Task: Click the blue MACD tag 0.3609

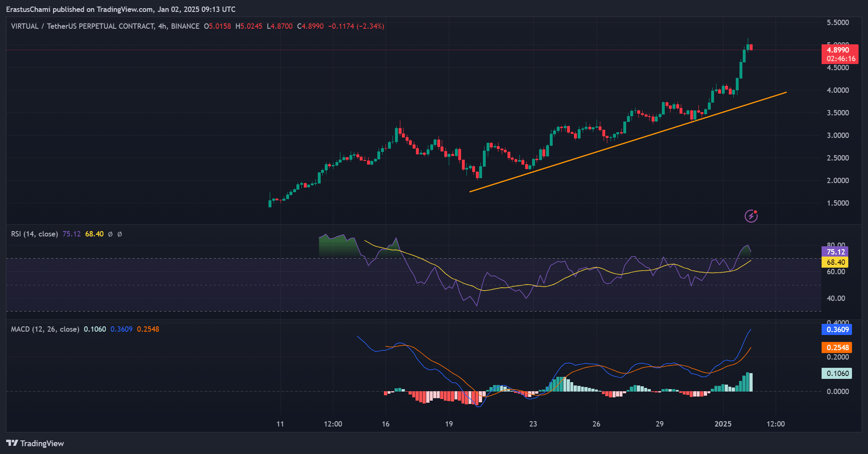Action: [x=837, y=330]
